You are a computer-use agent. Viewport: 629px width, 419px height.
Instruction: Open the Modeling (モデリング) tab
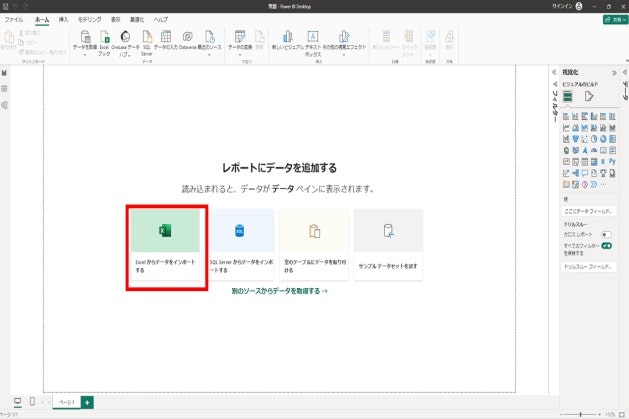[x=89, y=19]
